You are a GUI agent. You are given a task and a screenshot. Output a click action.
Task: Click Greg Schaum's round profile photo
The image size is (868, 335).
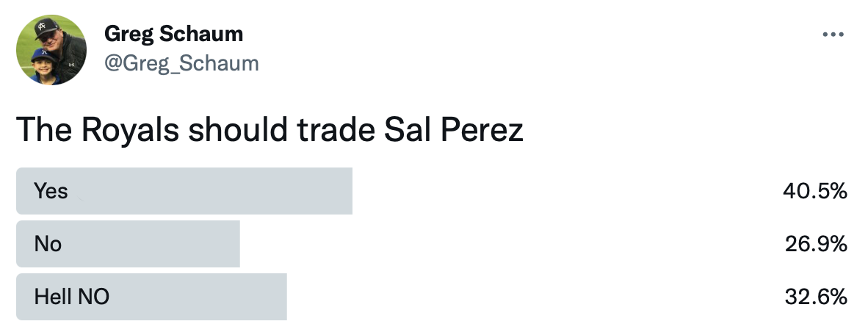(51, 51)
